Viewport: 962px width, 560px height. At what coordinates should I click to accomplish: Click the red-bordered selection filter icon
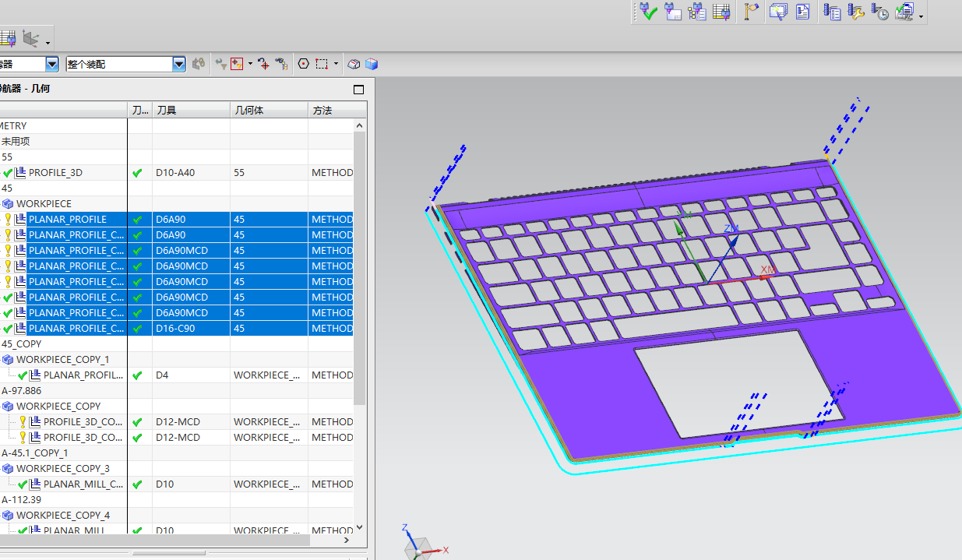tap(237, 64)
